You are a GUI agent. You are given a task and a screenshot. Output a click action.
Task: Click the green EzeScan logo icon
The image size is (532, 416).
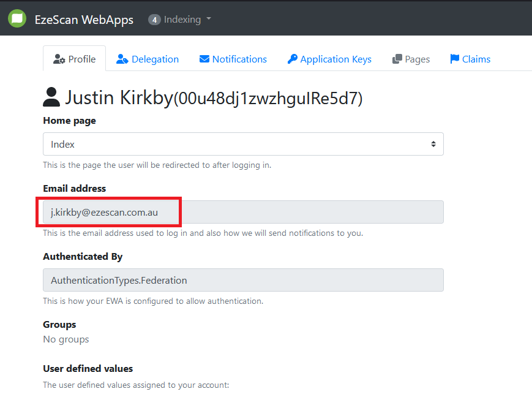click(x=17, y=18)
